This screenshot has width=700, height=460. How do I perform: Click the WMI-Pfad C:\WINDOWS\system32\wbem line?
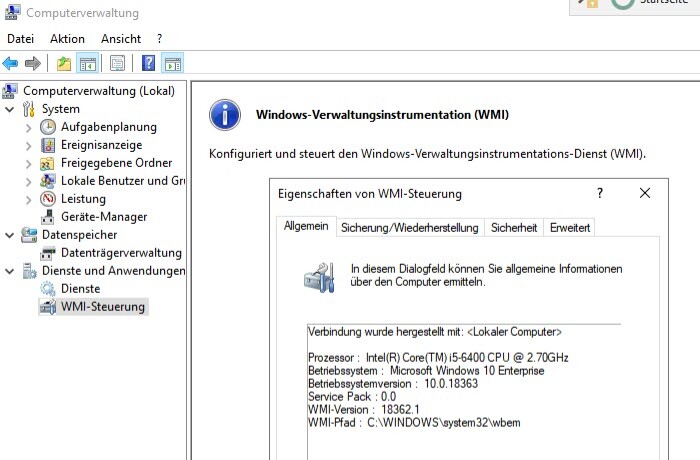click(x=414, y=422)
